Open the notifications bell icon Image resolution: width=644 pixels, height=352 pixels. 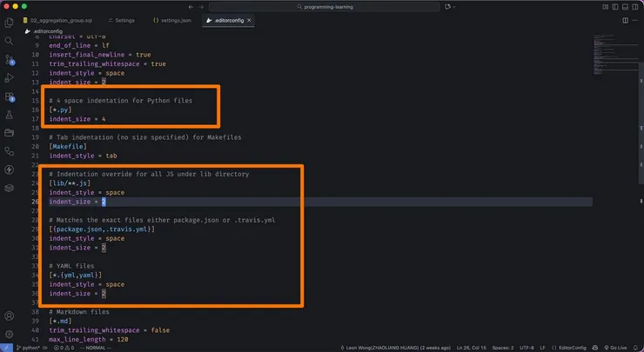(x=636, y=348)
